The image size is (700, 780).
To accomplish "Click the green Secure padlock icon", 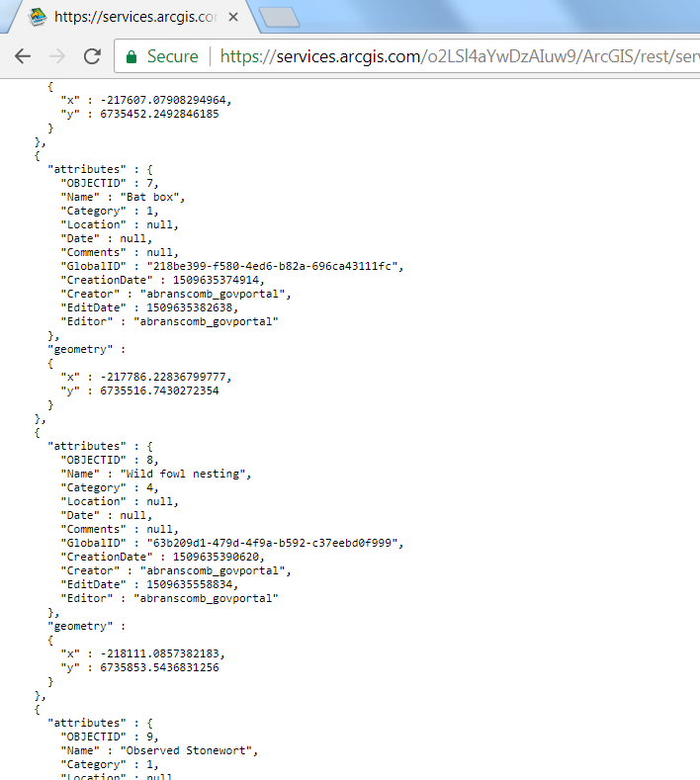I will pyautogui.click(x=131, y=56).
